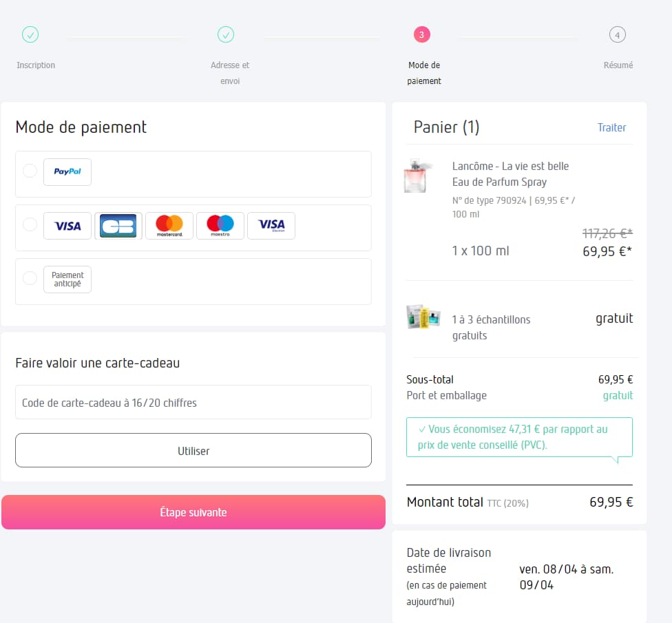Click the Mode de paiement step 3 indicator
The height and width of the screenshot is (623, 672).
tap(422, 34)
